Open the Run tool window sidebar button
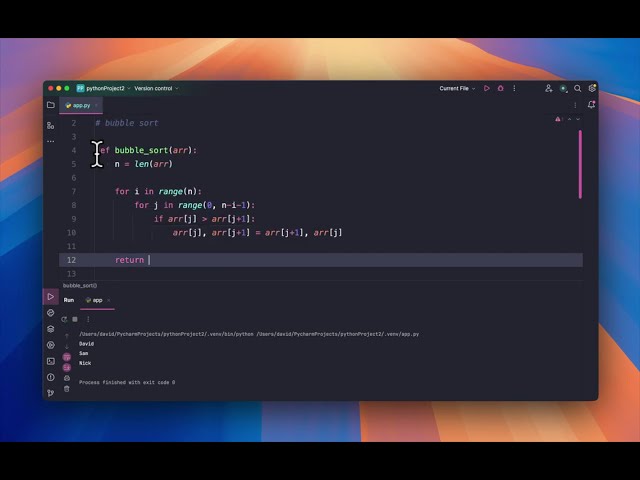This screenshot has width=640, height=480. (x=51, y=297)
